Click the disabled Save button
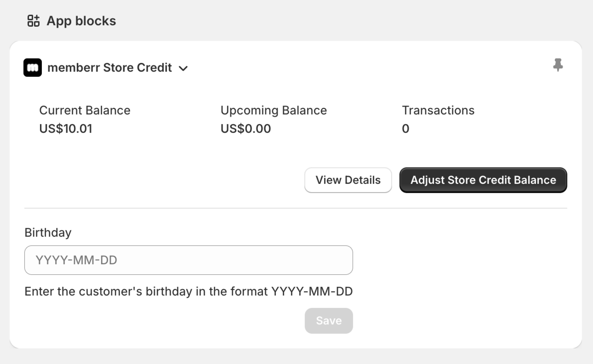Image resolution: width=593 pixels, height=364 pixels. tap(329, 321)
